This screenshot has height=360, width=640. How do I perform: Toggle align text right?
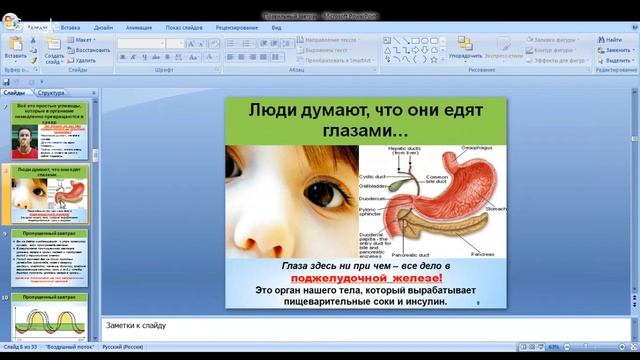[x=252, y=58]
